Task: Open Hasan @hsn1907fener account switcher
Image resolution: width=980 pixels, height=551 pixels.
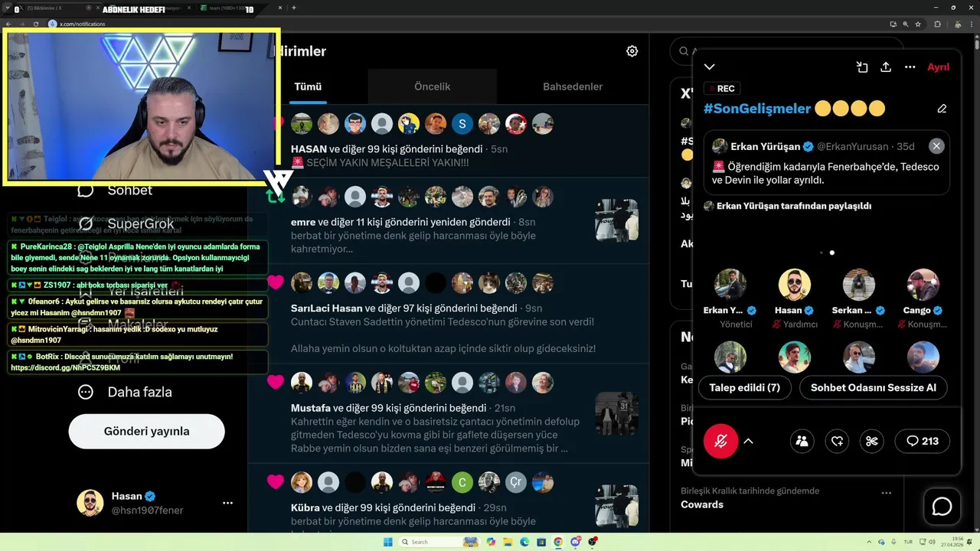Action: [153, 503]
